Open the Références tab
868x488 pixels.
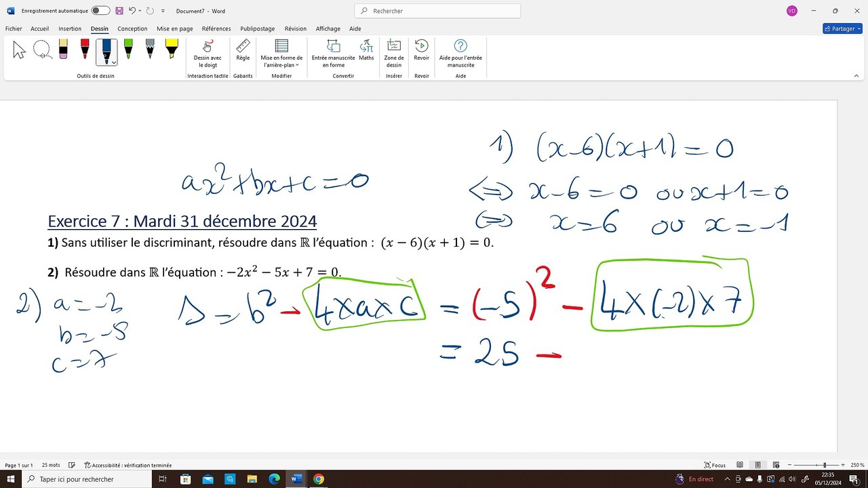click(x=216, y=28)
